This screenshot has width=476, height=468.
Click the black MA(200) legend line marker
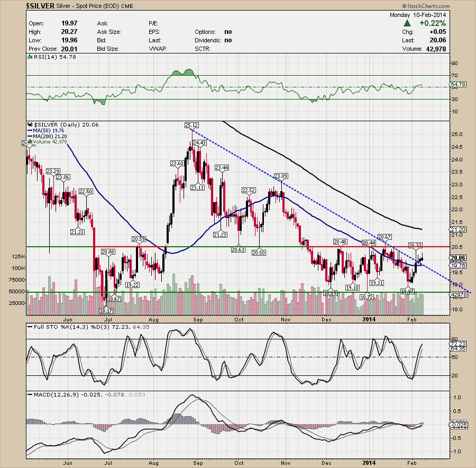(x=29, y=136)
